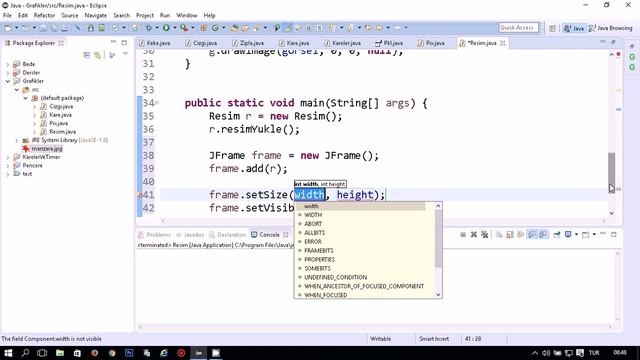
Task: Toggle Scroll Lock in Console toolbar
Action: point(510,235)
